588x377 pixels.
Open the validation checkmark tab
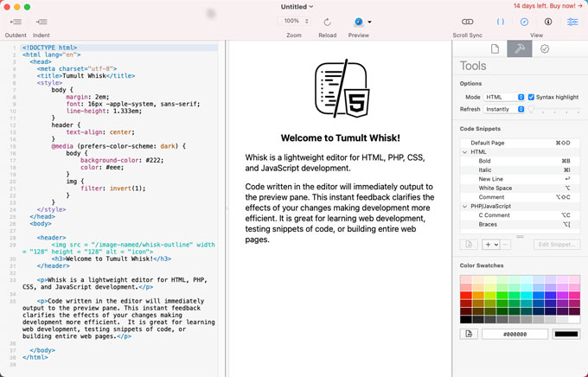(544, 49)
